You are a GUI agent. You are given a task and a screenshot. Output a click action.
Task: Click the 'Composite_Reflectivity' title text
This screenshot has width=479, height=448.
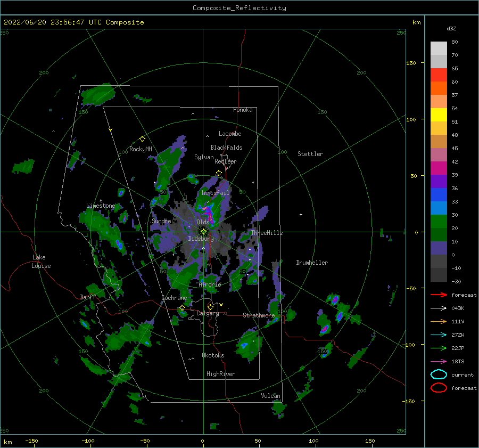coord(239,8)
